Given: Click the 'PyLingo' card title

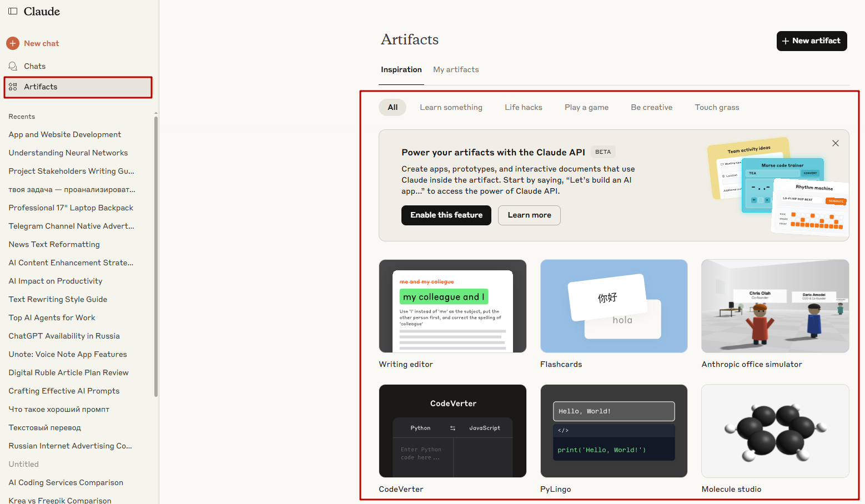Looking at the screenshot, I should (556, 489).
